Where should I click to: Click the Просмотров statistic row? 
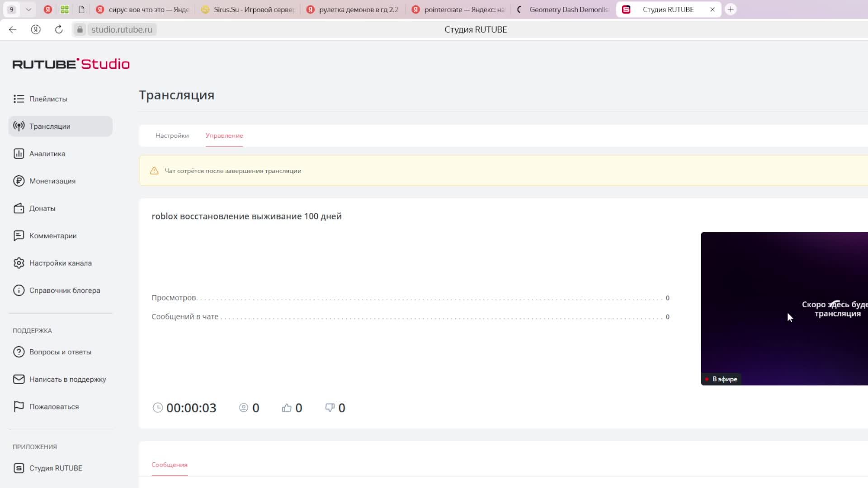410,298
